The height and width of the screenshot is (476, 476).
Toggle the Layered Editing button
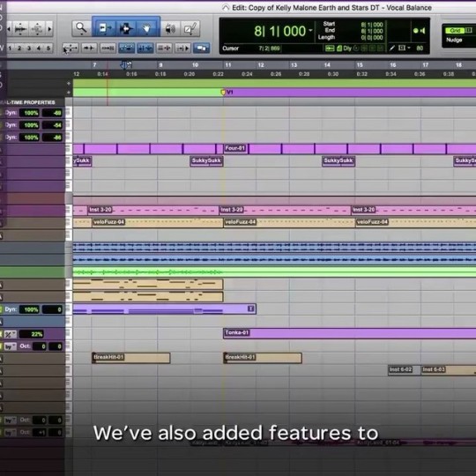tap(201, 48)
